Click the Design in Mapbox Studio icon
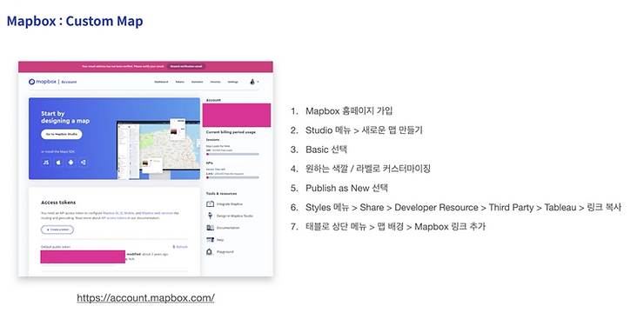Screen dimensions: 644x313 (210, 216)
